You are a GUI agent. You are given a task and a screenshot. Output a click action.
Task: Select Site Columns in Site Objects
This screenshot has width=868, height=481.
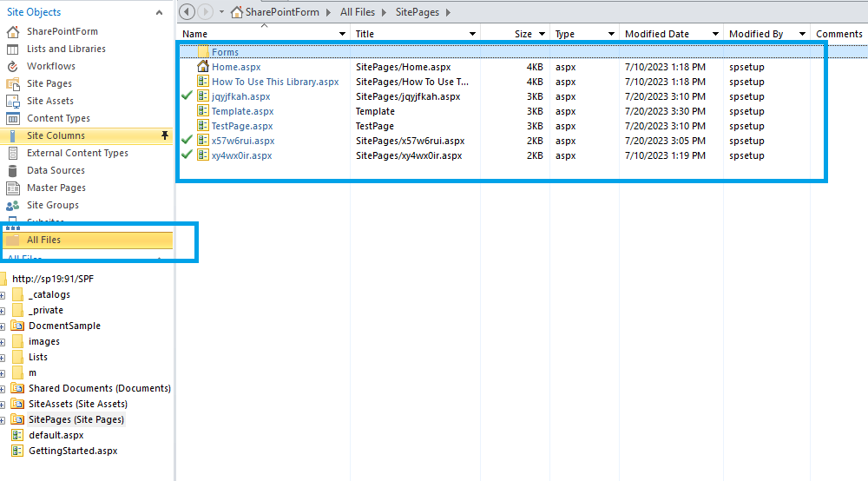coord(86,135)
